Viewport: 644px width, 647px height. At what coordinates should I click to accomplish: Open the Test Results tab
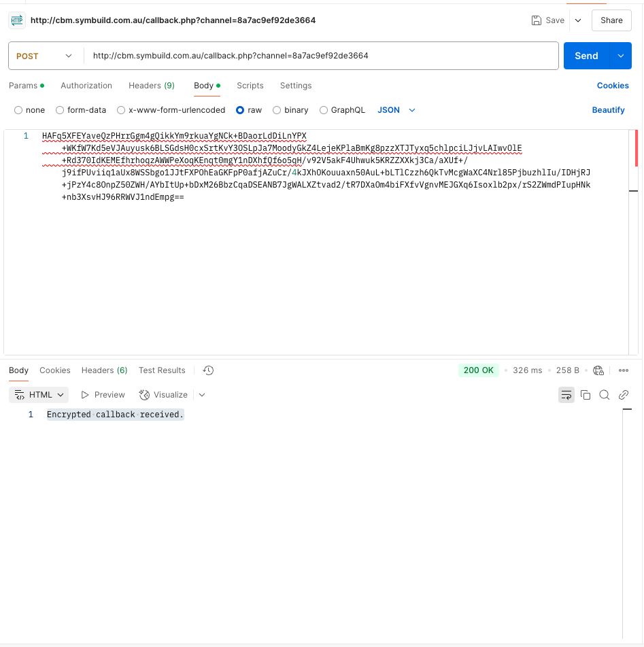162,370
